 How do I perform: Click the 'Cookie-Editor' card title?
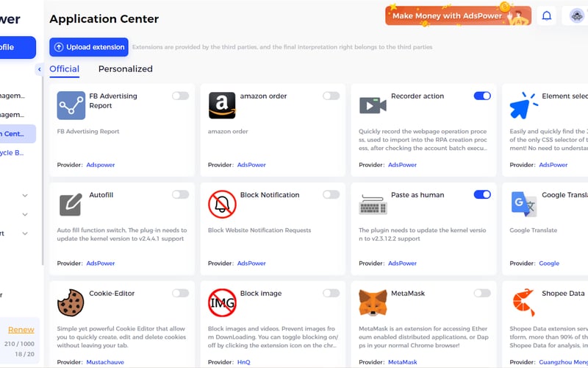pyautogui.click(x=112, y=294)
